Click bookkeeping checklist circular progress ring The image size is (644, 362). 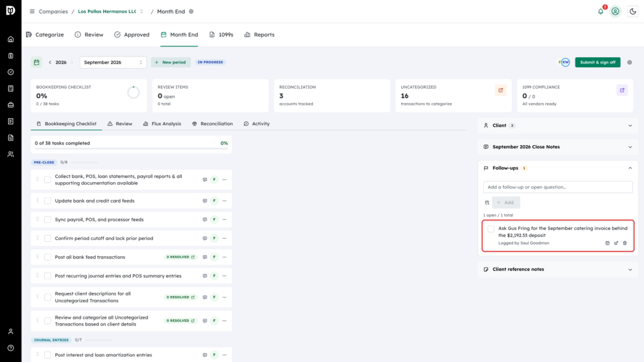click(x=133, y=93)
